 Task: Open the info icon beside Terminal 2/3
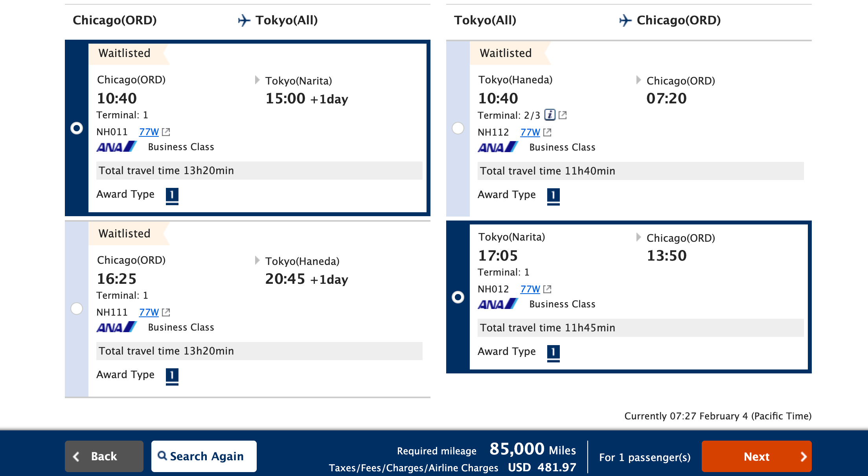[x=550, y=115]
